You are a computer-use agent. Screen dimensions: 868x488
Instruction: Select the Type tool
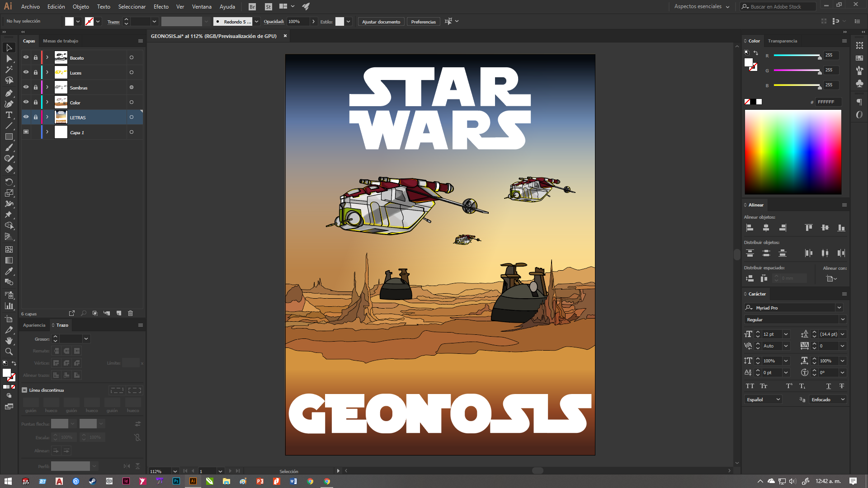pos(9,115)
